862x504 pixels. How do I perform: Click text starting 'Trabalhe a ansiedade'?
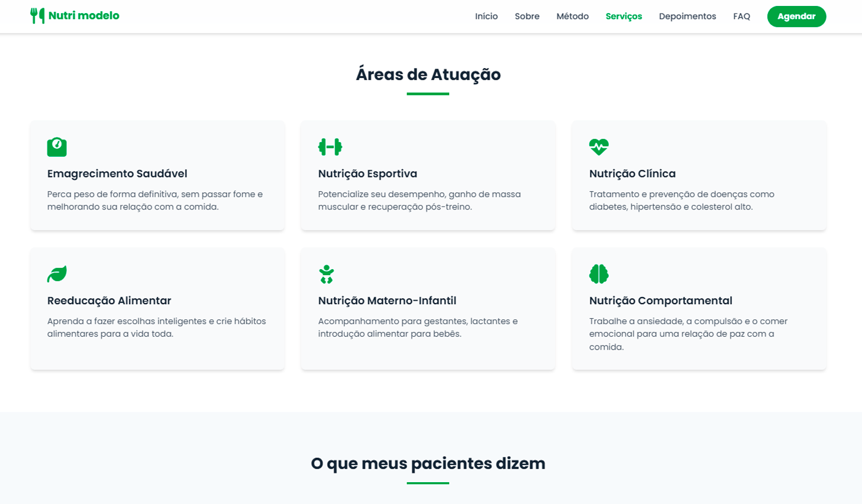(688, 334)
